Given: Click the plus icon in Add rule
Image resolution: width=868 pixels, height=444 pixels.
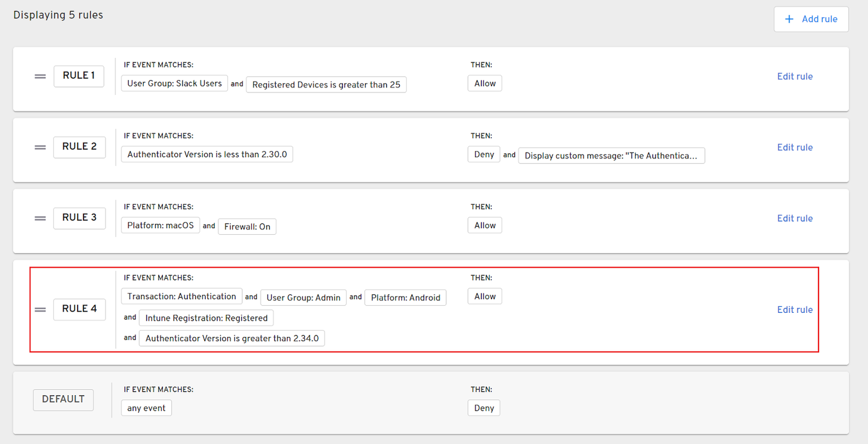Looking at the screenshot, I should point(789,19).
